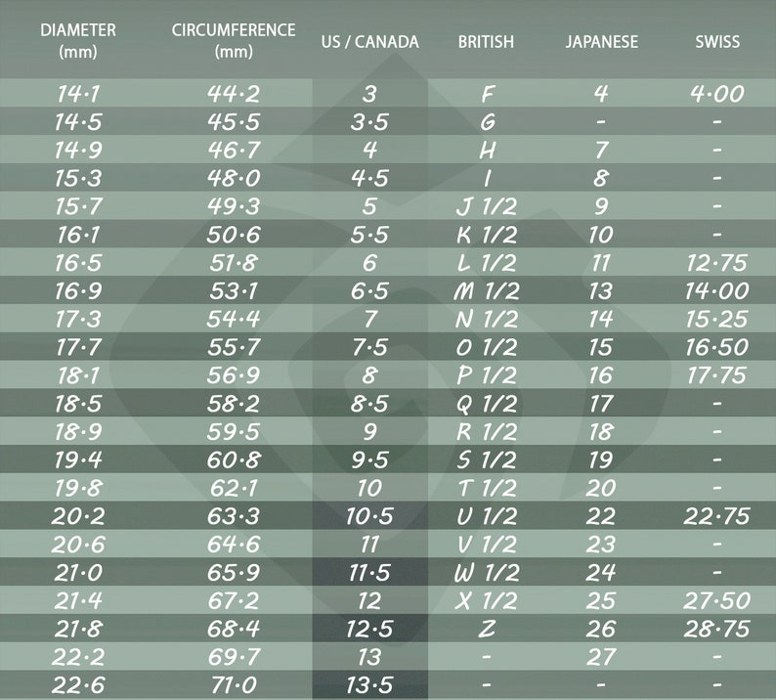Click diameter value 22·6
The image size is (776, 700).
pos(78,685)
